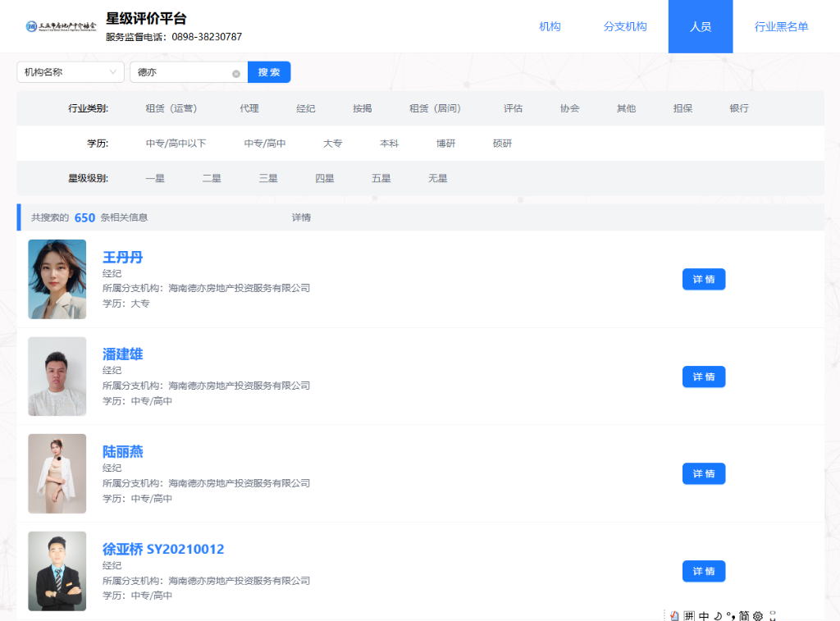Filter star rating by 五星
The image size is (840, 621).
[x=381, y=178]
